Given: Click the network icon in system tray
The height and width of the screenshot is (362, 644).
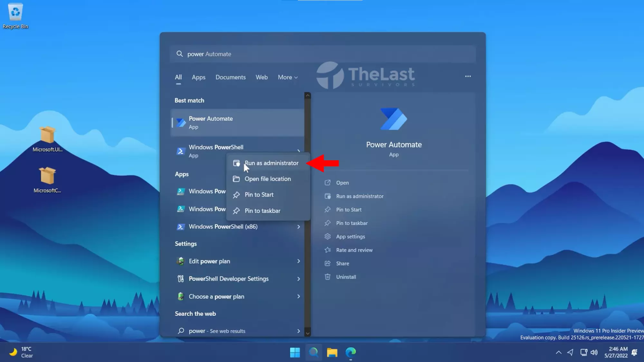Looking at the screenshot, I should click(x=583, y=352).
